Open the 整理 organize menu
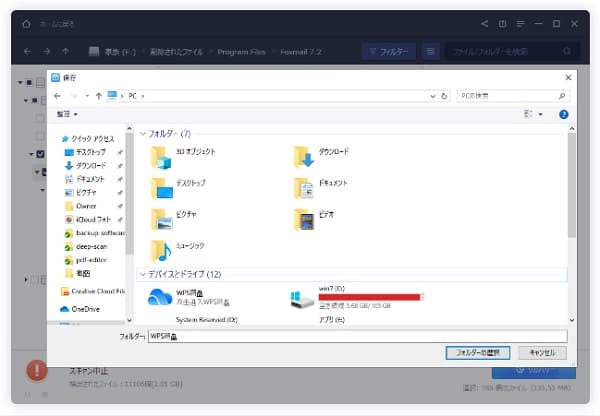 pos(67,114)
